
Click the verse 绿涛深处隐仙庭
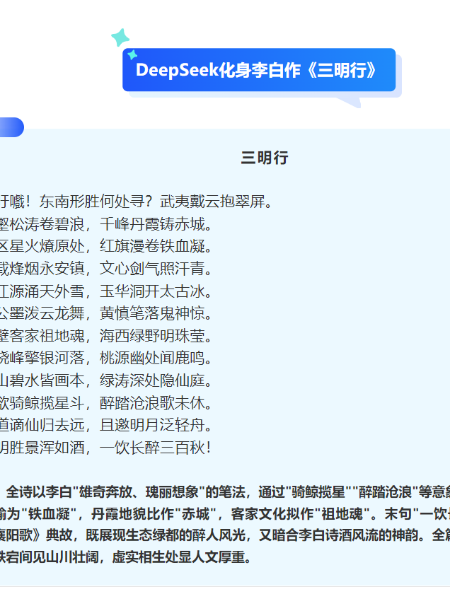coord(156,380)
